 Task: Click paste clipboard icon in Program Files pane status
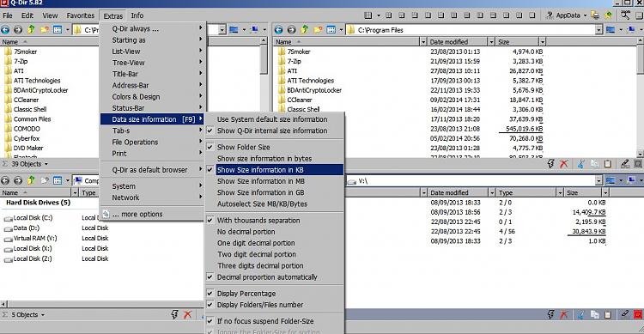click(608, 163)
